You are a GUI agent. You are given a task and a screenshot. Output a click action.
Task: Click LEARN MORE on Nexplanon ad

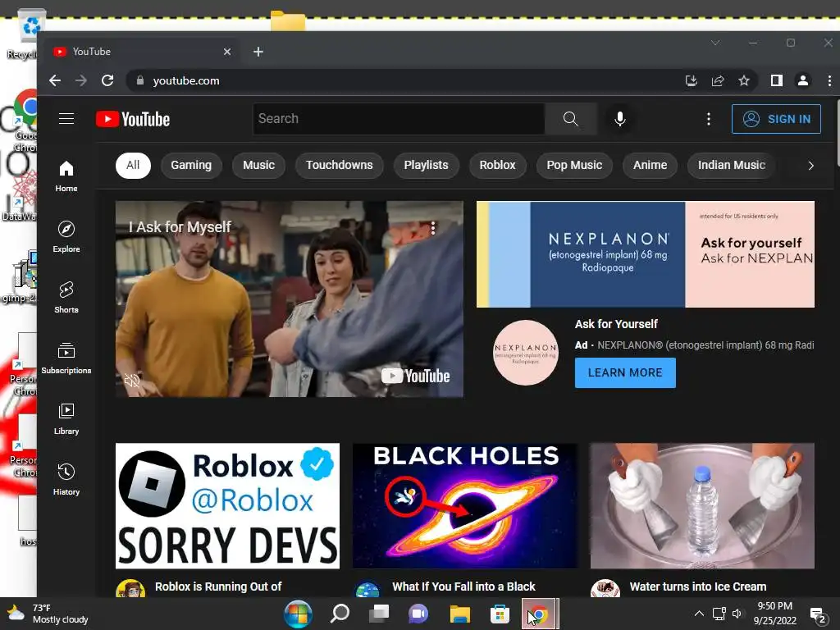click(x=625, y=372)
